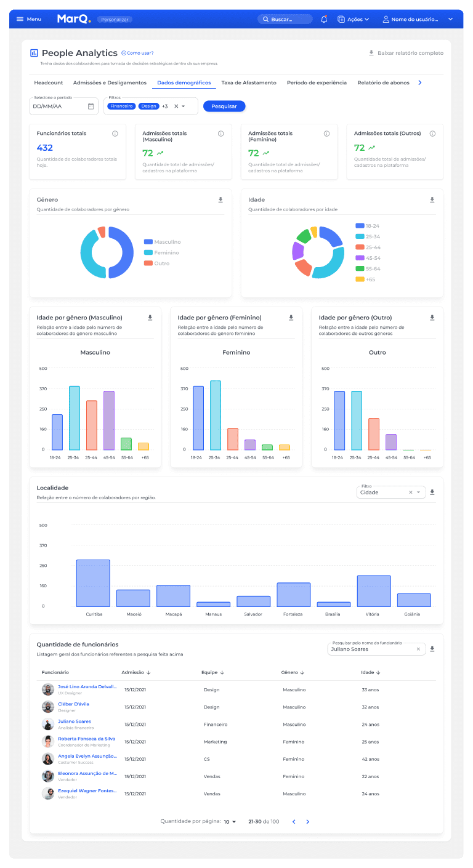The width and height of the screenshot is (473, 868).
Task: Click the user profile icon
Action: (x=386, y=19)
